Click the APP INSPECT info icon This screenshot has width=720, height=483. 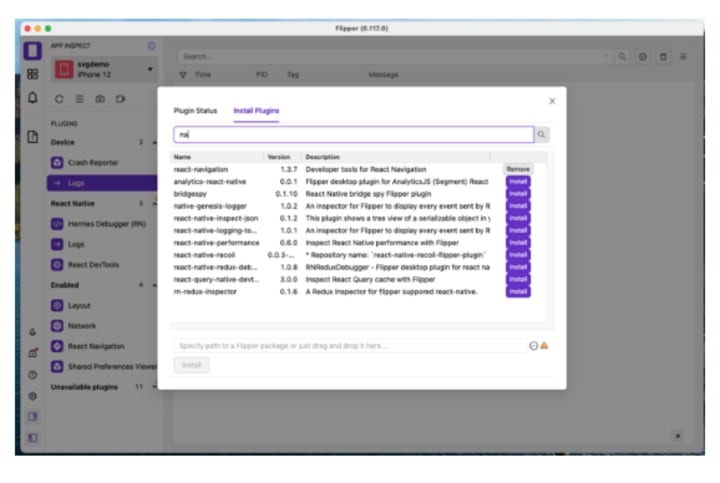(152, 45)
